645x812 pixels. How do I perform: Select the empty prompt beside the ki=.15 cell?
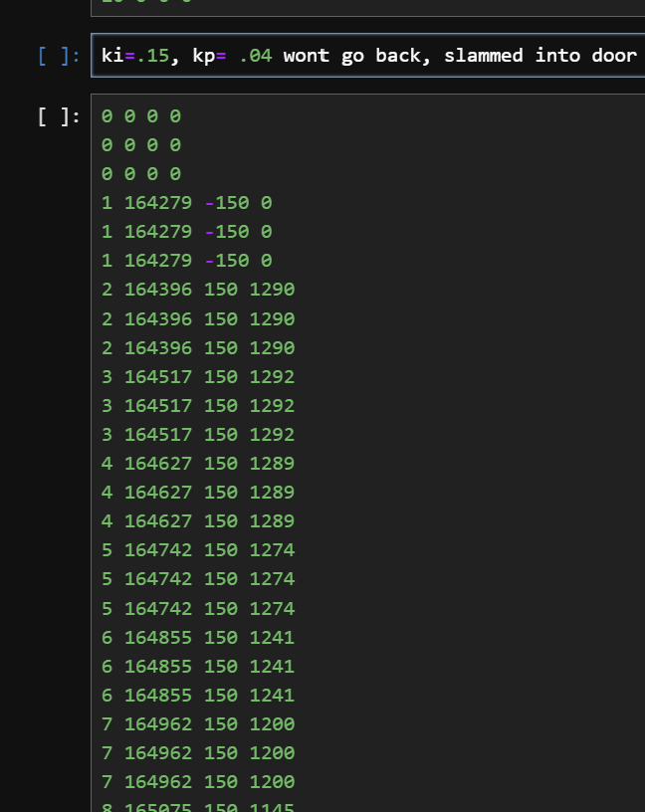click(x=58, y=56)
